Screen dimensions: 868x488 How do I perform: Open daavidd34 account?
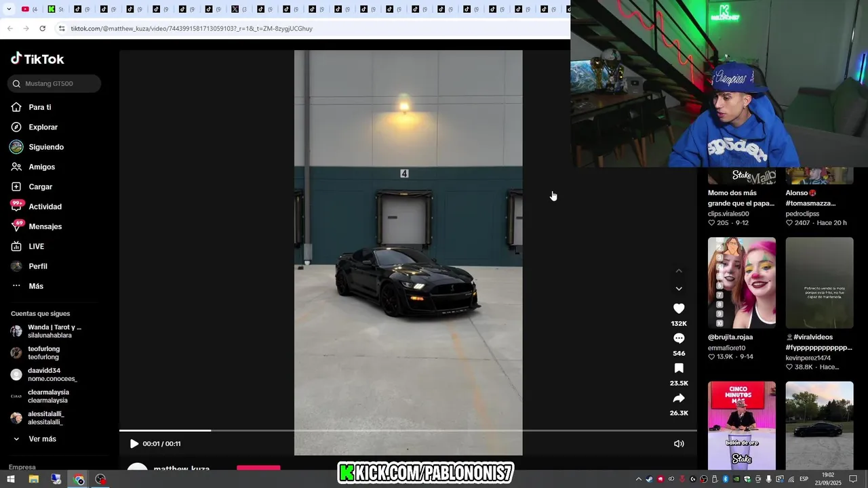(x=52, y=374)
